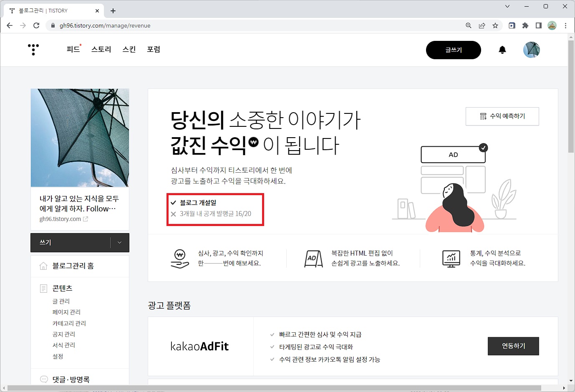
Task: Click the vertical scrollbar thumb
Action: (571, 96)
